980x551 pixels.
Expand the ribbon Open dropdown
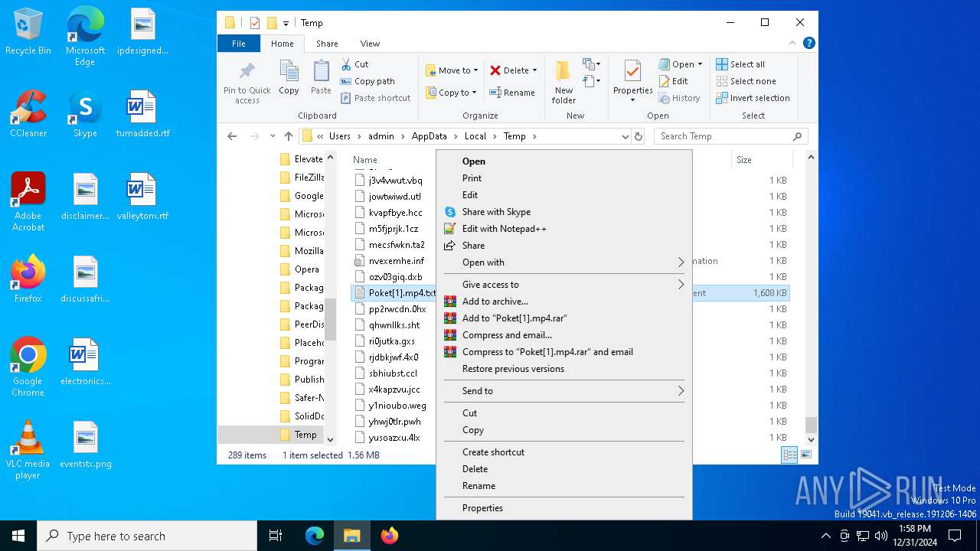tap(700, 64)
